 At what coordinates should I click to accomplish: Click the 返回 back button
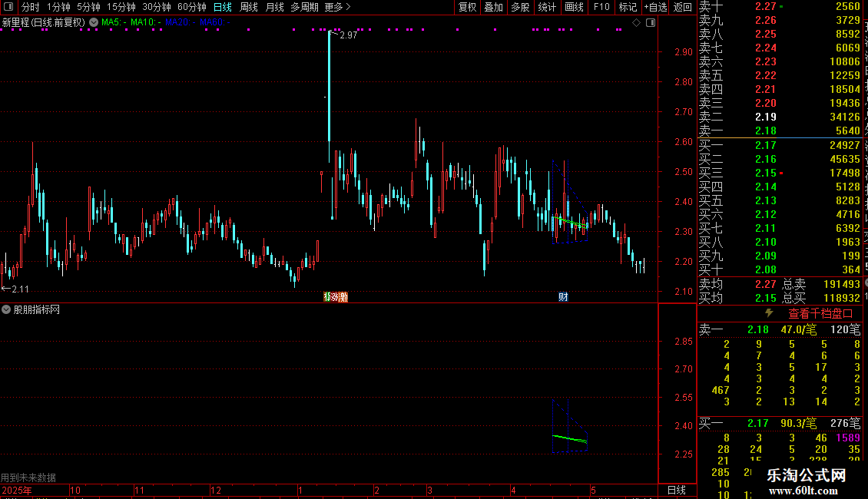point(683,7)
